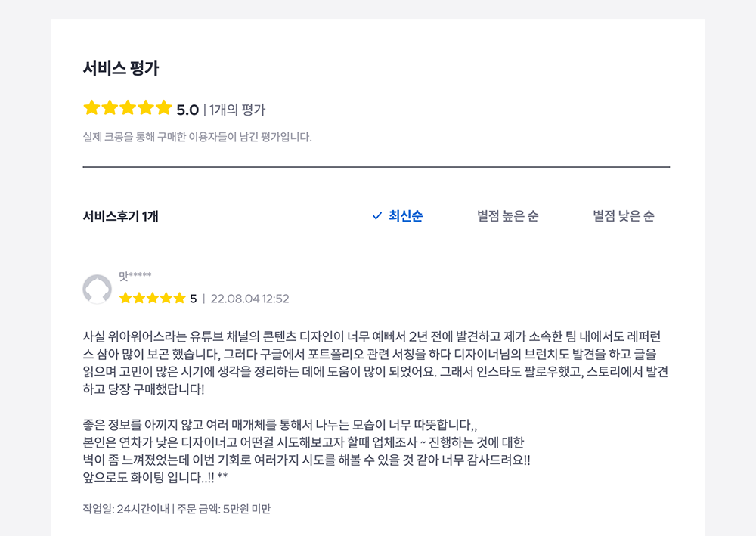
Task: Click the checkmark icon beside 최신순
Action: pyautogui.click(x=377, y=216)
